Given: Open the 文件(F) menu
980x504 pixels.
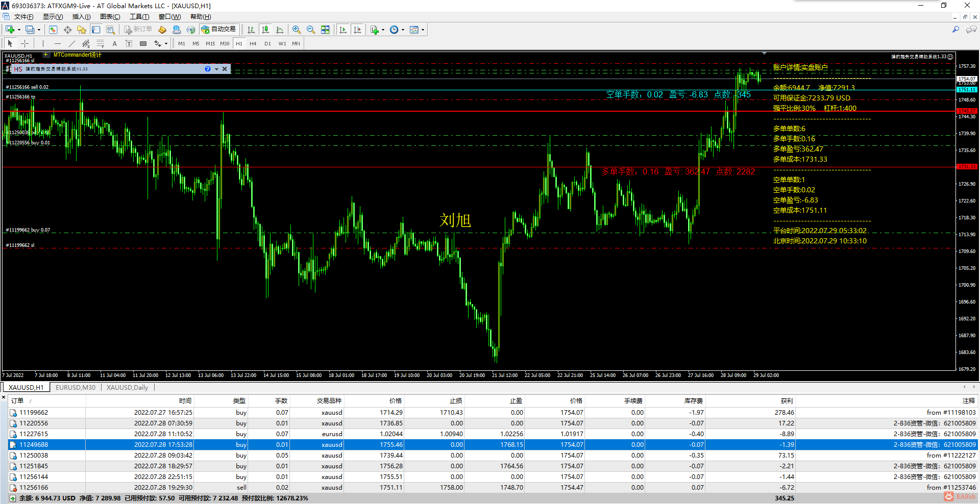Looking at the screenshot, I should pyautogui.click(x=23, y=17).
